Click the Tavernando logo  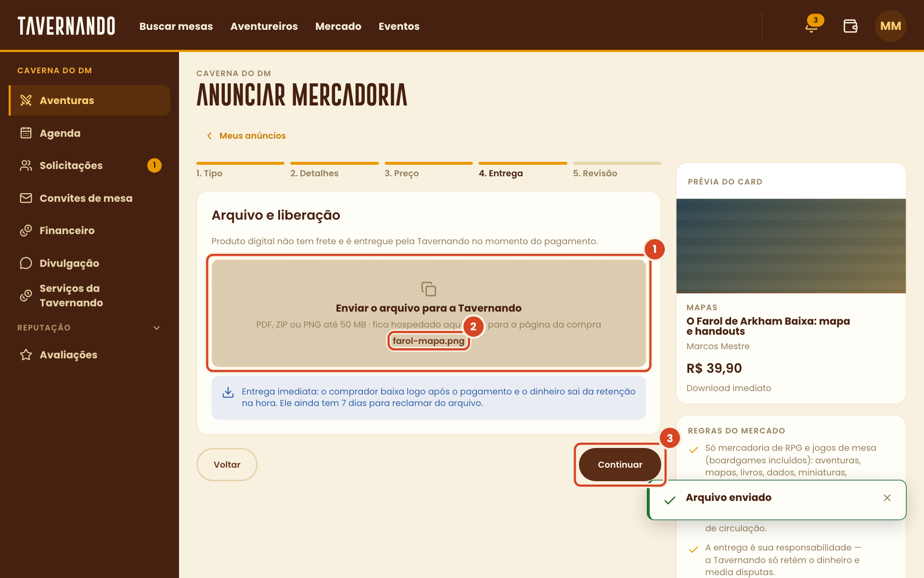click(x=66, y=26)
